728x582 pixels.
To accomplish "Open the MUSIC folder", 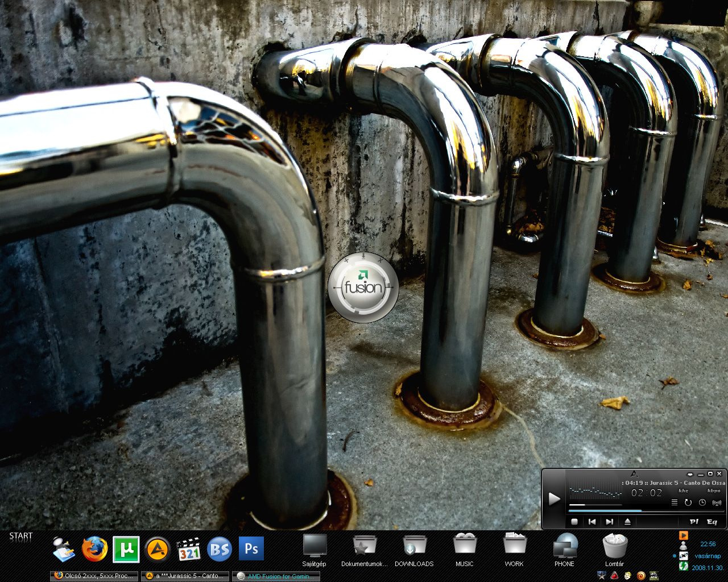I will click(464, 550).
